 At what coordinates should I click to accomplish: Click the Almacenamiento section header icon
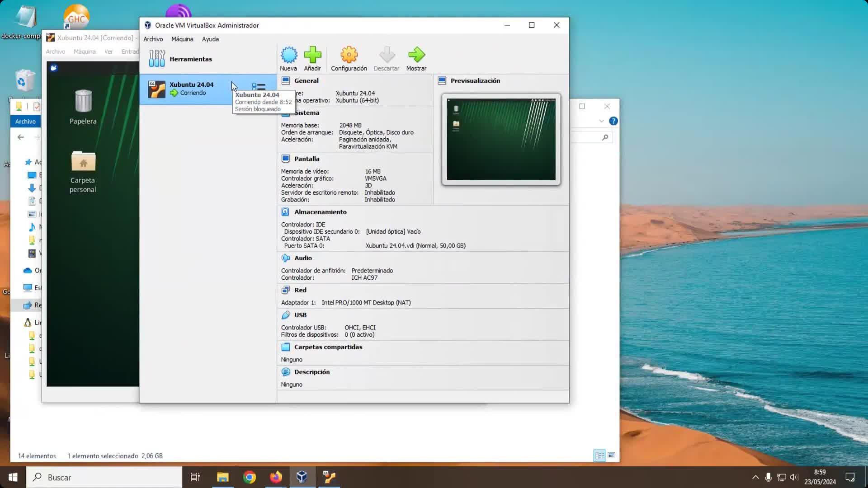285,212
